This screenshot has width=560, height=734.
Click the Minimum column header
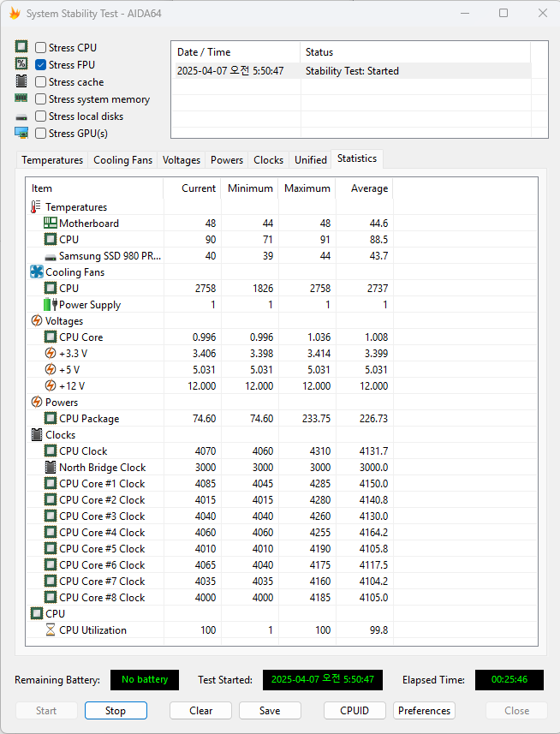[x=250, y=188]
